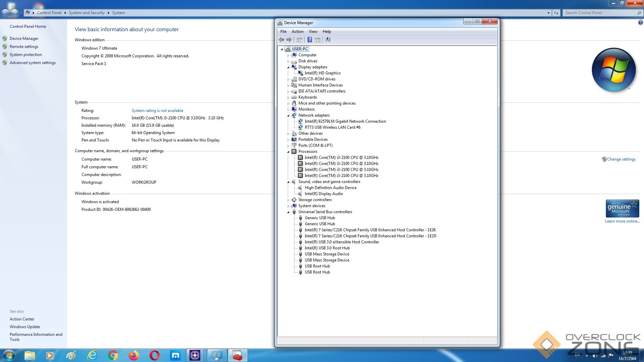Click the speaker volume tray icon

coord(595,356)
